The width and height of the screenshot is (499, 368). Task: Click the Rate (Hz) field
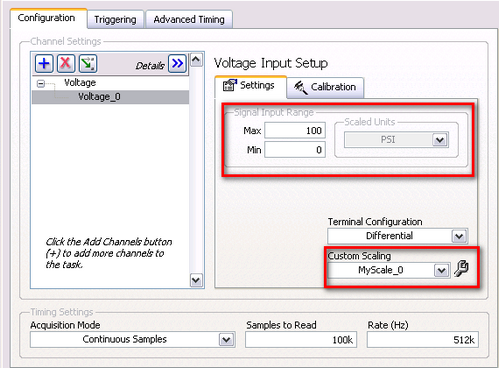click(423, 340)
